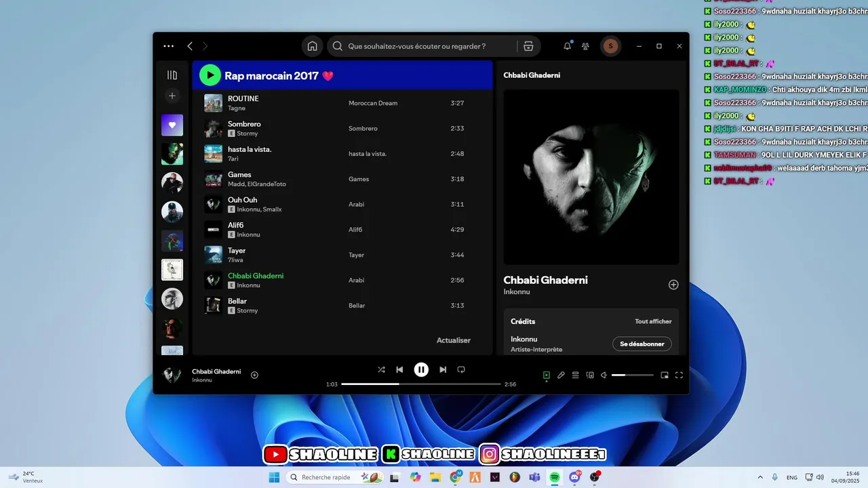Open OBS Studio from the taskbar
The width and height of the screenshot is (868, 488).
(x=595, y=477)
